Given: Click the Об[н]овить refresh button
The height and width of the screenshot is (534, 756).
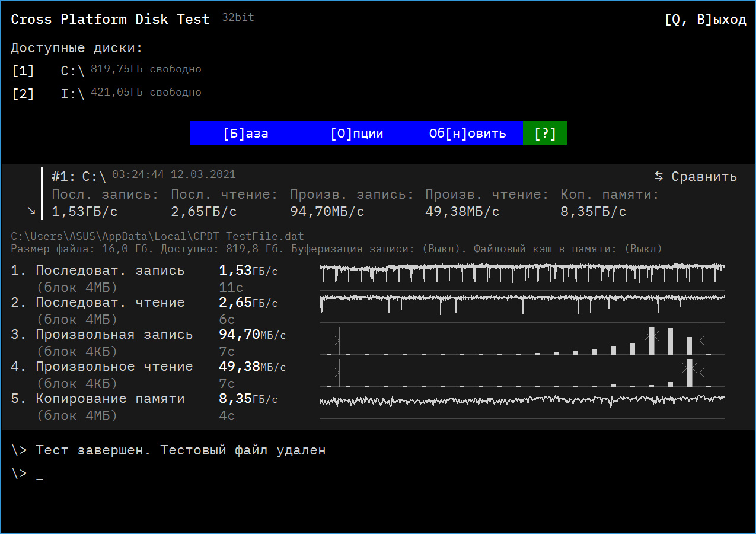Looking at the screenshot, I should point(468,133).
